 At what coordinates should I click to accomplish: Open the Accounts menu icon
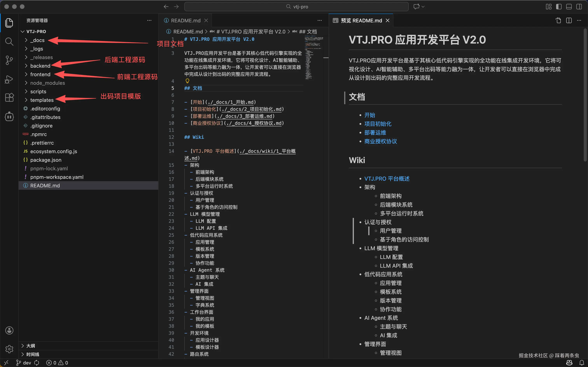tap(9, 330)
